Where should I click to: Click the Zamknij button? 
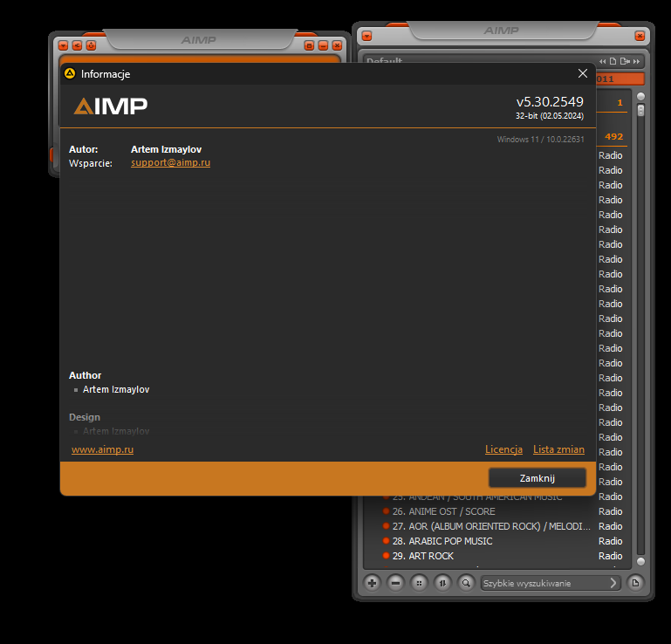(537, 478)
